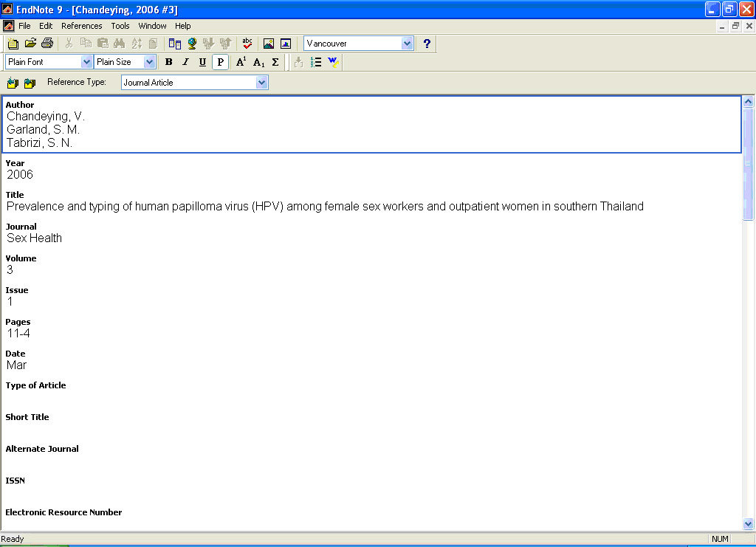Click the empty Short Title field

(x=371, y=429)
